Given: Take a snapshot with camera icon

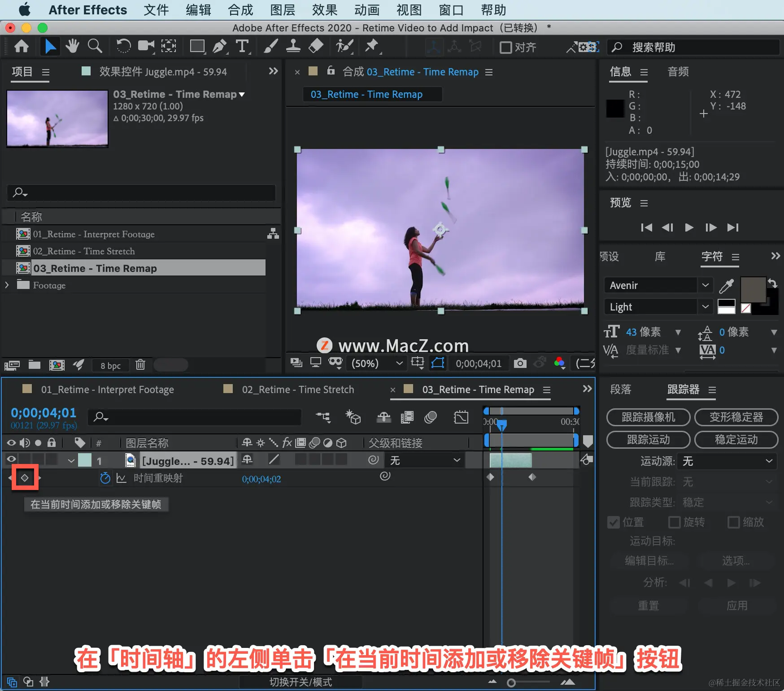Looking at the screenshot, I should point(520,363).
